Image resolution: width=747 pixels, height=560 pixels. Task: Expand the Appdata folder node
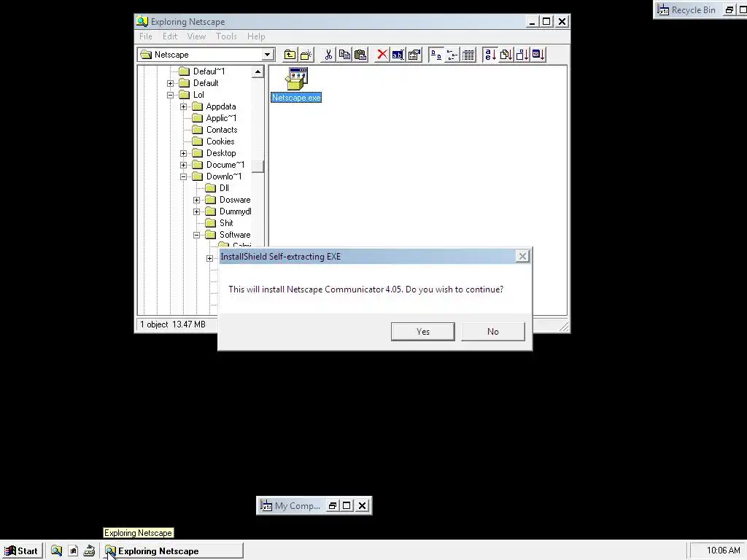click(x=183, y=106)
